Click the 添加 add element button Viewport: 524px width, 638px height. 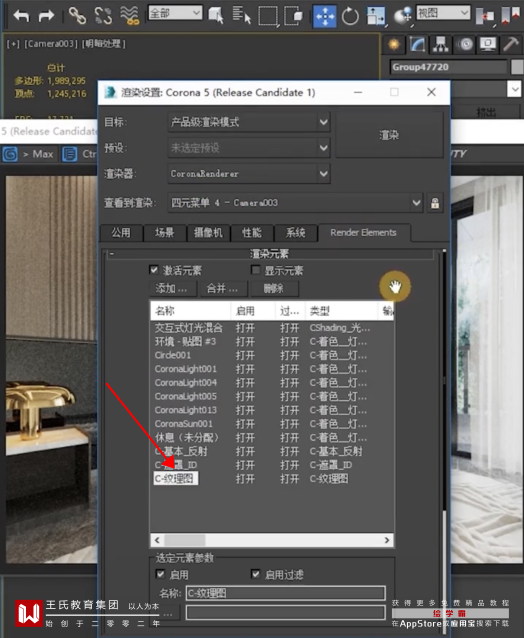point(172,288)
